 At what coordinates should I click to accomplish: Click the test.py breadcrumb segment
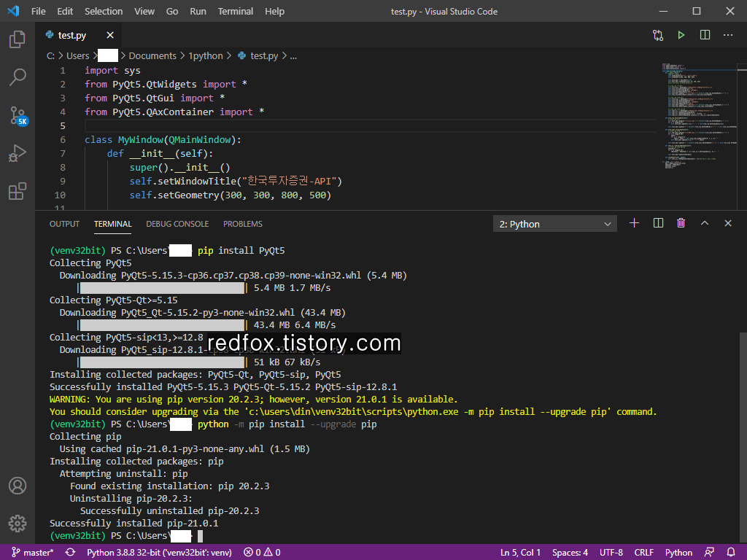(258, 55)
